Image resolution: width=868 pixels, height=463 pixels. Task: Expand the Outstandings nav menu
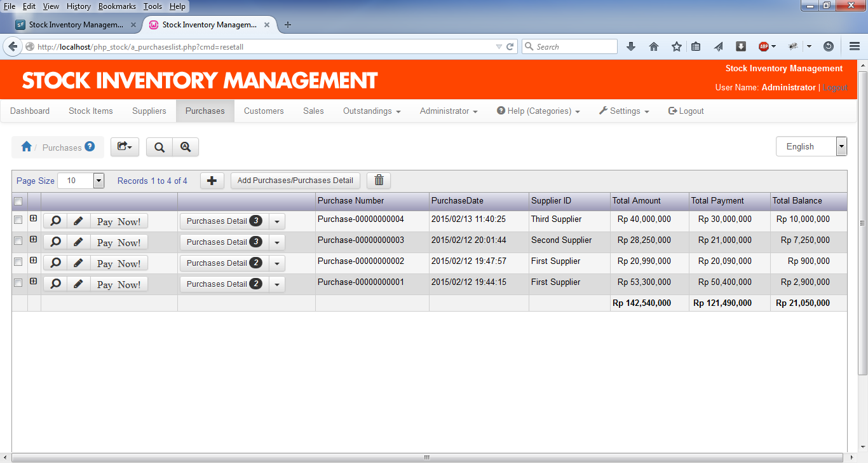pos(372,111)
